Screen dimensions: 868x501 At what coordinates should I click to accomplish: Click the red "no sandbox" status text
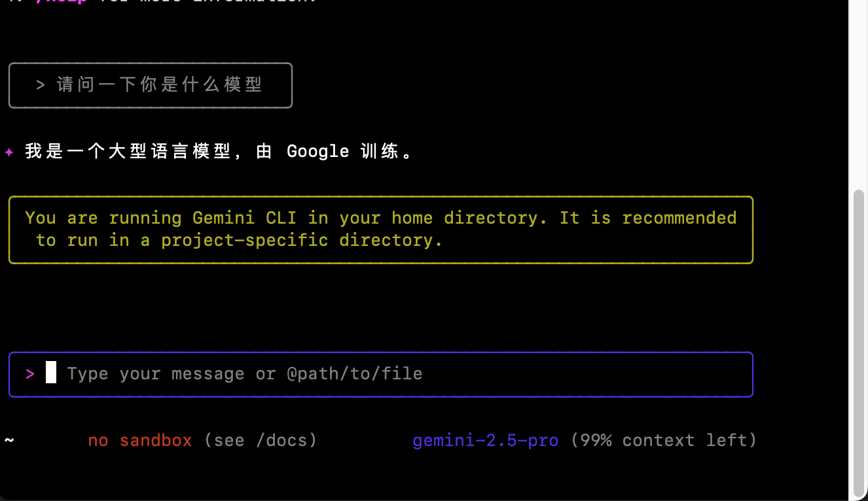click(140, 440)
